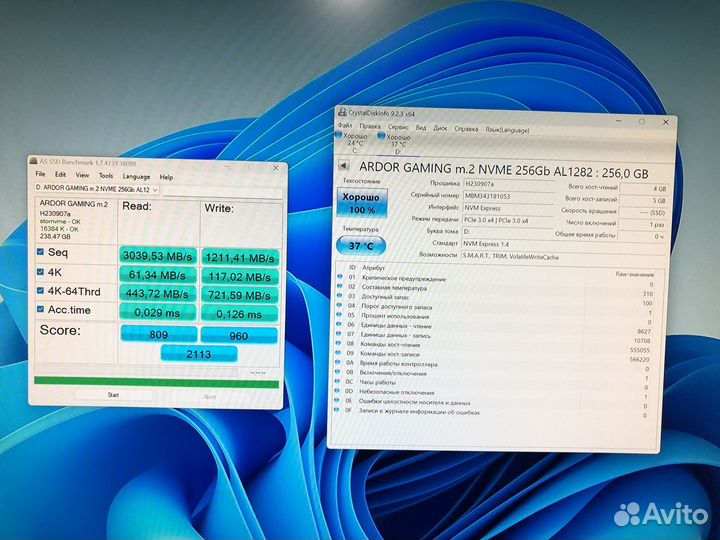Click the AS SSD Benchmark title bar icon
Viewport: 720px width, 540px height.
point(34,161)
